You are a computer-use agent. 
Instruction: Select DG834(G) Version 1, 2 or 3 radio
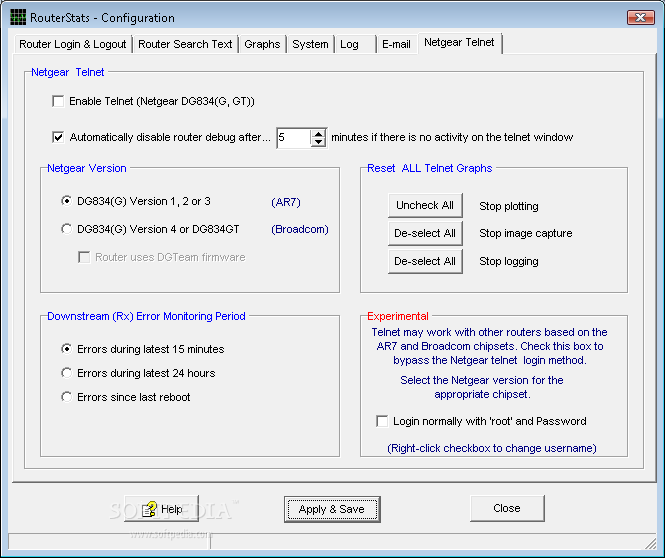pyautogui.click(x=66, y=201)
